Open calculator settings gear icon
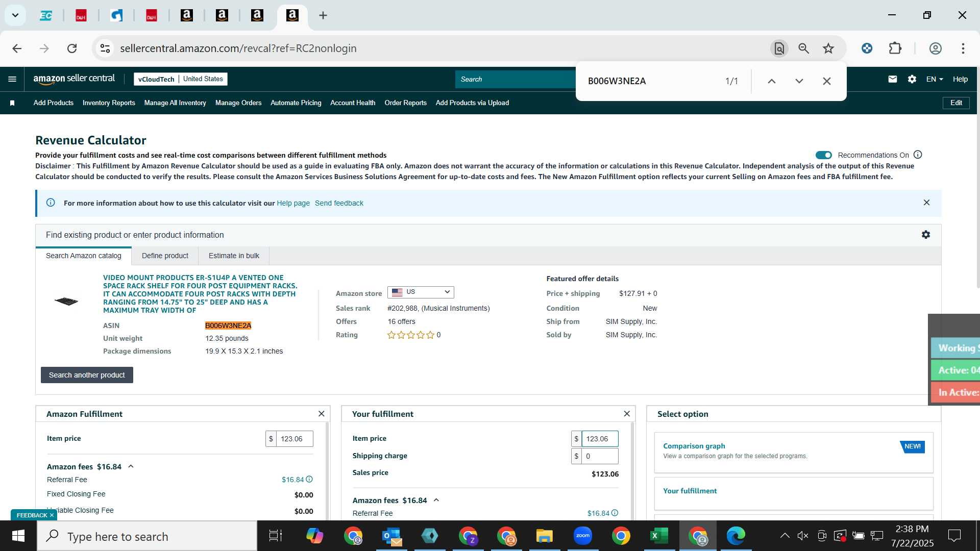 pos(926,235)
